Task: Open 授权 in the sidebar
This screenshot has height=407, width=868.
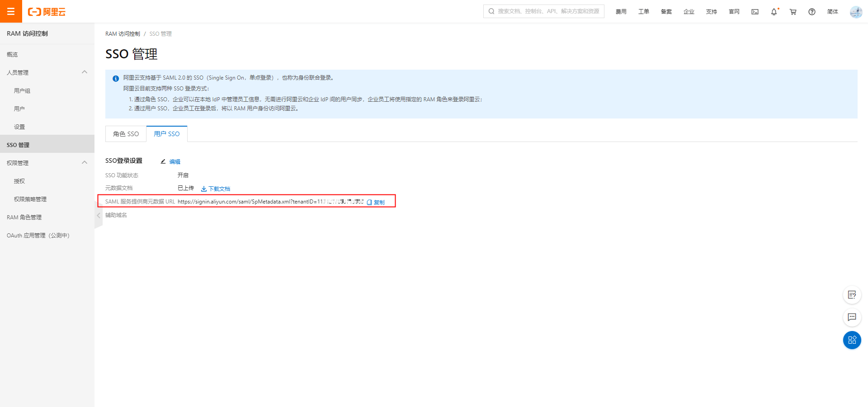Action: (47, 181)
